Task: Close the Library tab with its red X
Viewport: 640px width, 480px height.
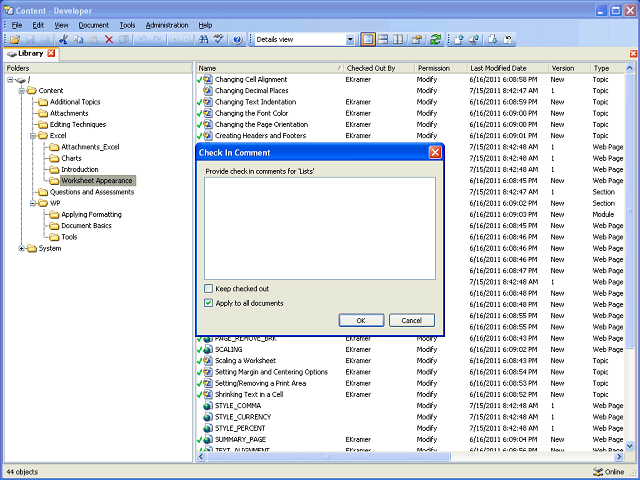Action: [x=51, y=53]
